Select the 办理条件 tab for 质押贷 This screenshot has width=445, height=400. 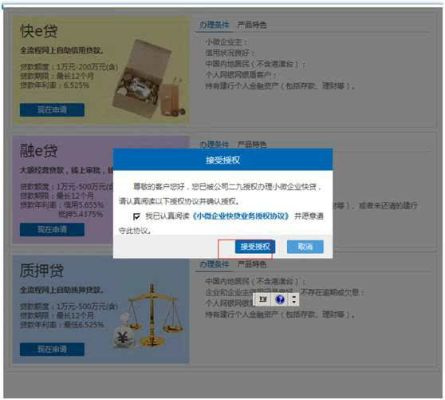point(214,264)
